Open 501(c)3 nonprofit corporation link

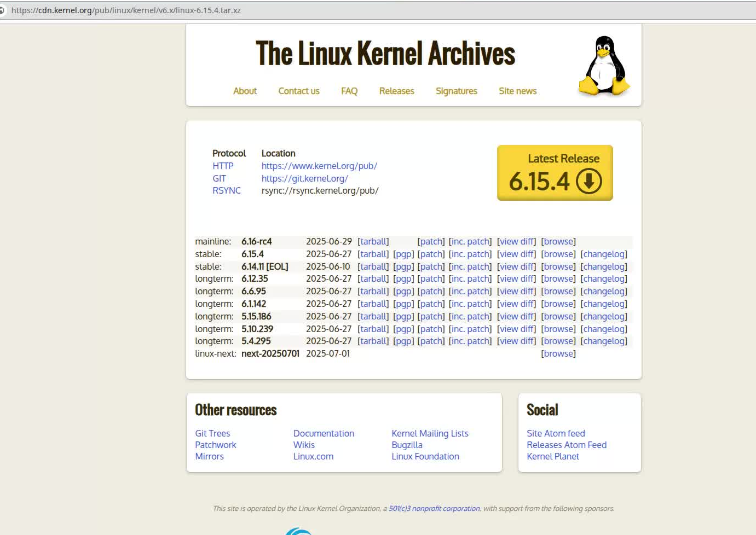click(435, 508)
